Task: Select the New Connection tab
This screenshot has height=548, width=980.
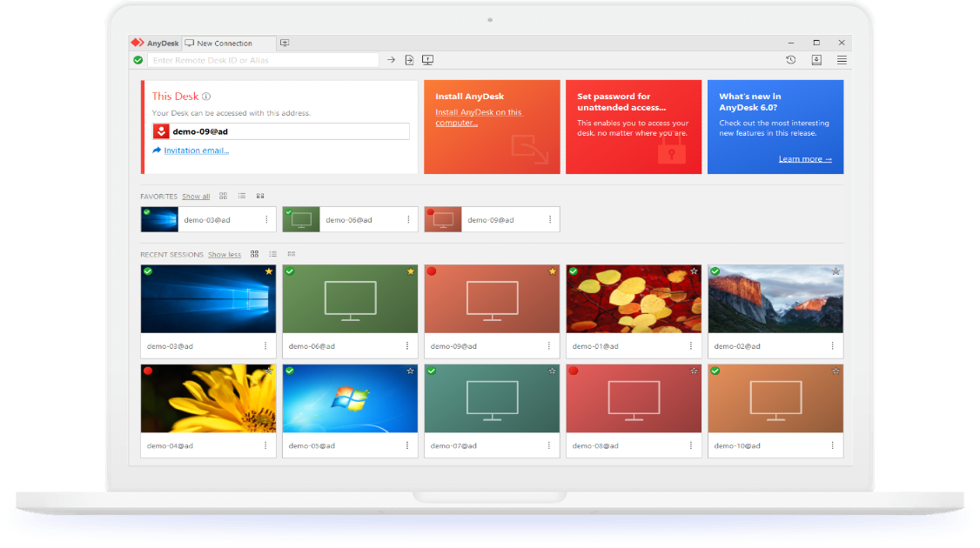Action: coord(224,43)
